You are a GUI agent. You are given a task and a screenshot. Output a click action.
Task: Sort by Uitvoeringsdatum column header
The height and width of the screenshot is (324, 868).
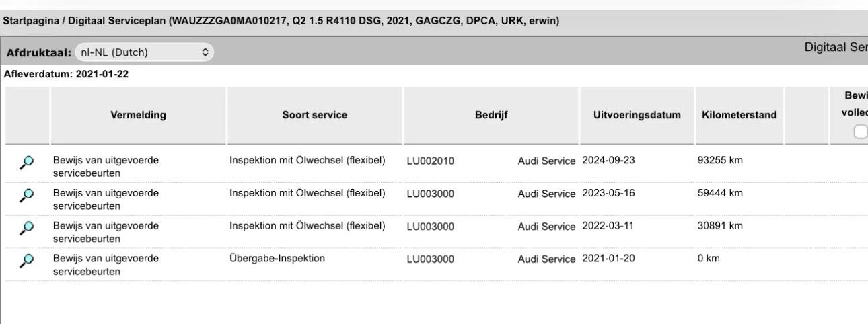(x=637, y=115)
